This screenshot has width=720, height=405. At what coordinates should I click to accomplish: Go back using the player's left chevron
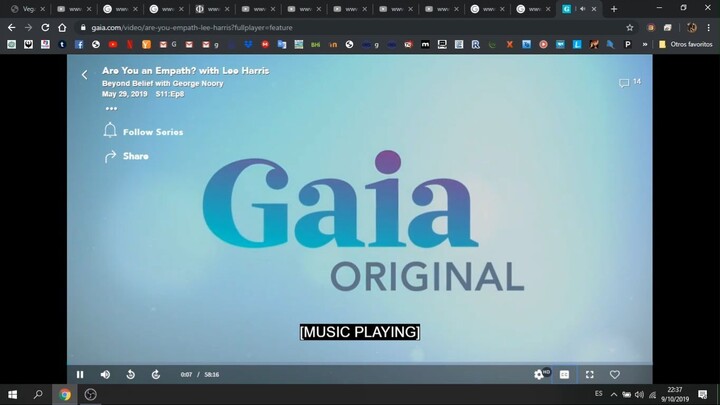(84, 75)
